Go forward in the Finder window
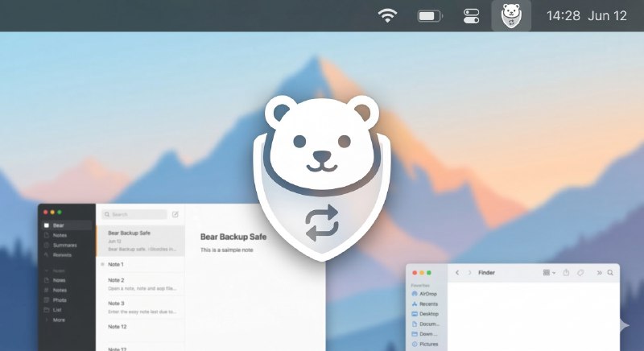Image resolution: width=644 pixels, height=351 pixels. click(x=469, y=273)
